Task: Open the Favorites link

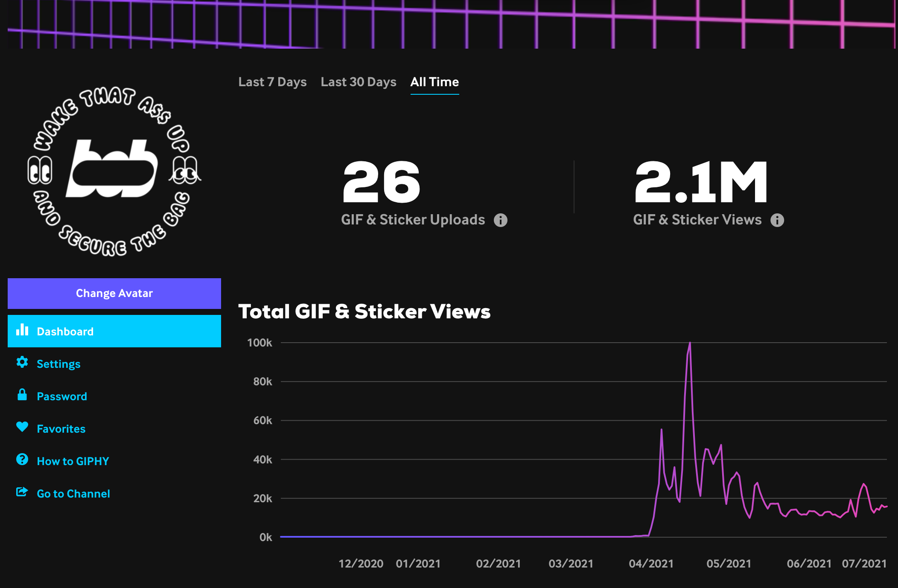Action: coord(61,429)
